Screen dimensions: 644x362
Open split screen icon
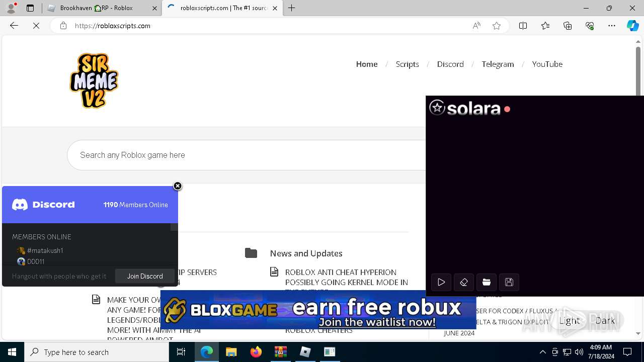[x=523, y=26]
